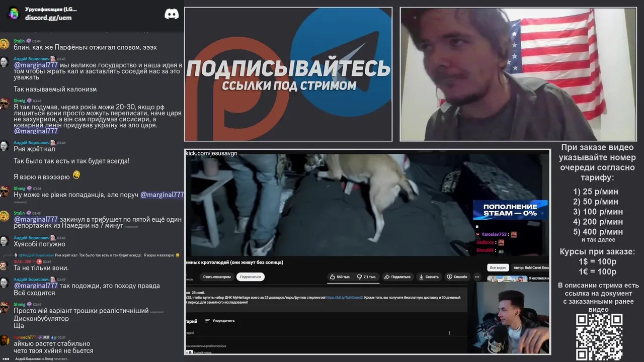Screen dimensions: 644x362
Task: Click the username ФАБ-200
Action: point(23,261)
